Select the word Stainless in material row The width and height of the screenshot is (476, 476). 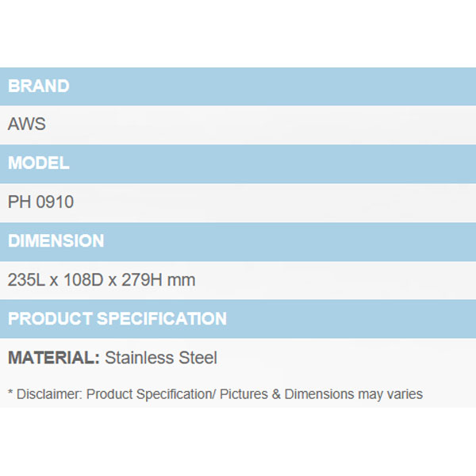pos(140,358)
